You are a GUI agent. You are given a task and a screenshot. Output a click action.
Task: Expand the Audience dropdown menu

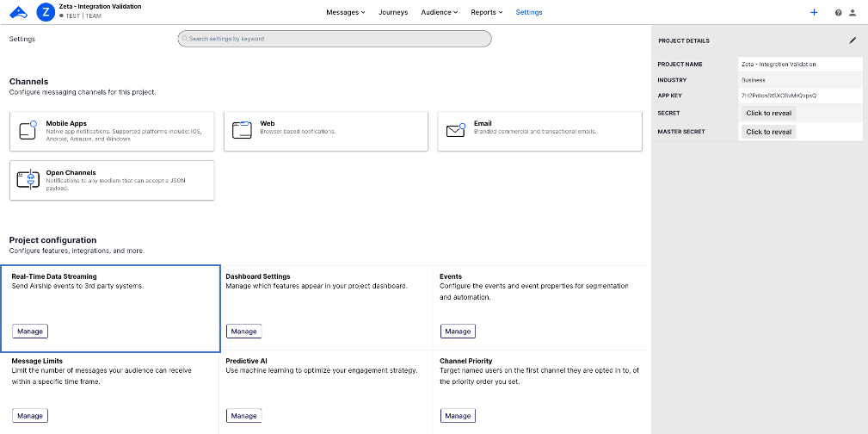click(440, 12)
